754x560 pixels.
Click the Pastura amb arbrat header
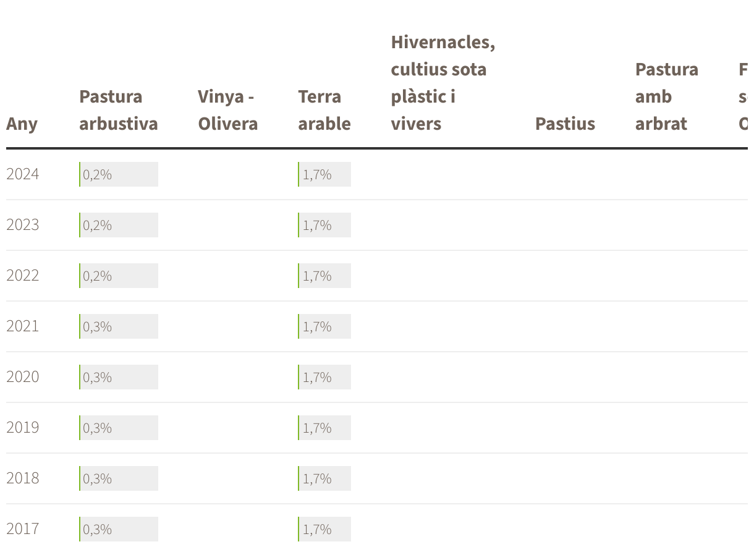tap(666, 96)
